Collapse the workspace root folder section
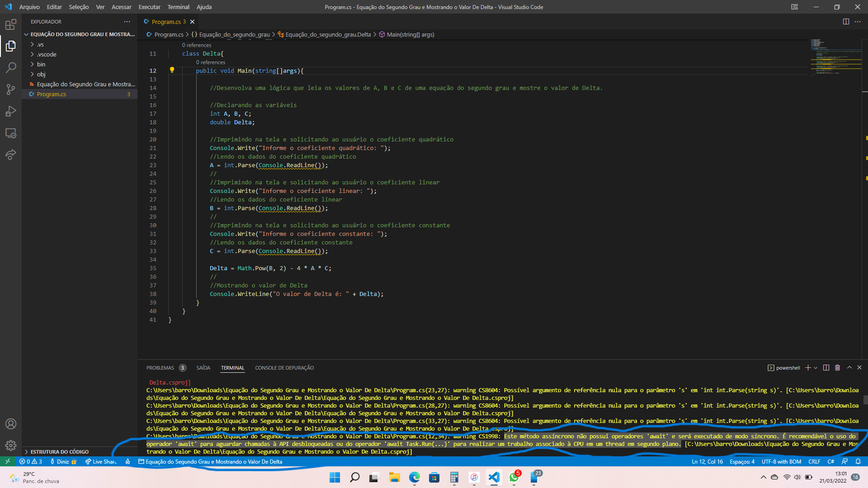The height and width of the screenshot is (488, 868). [80, 34]
